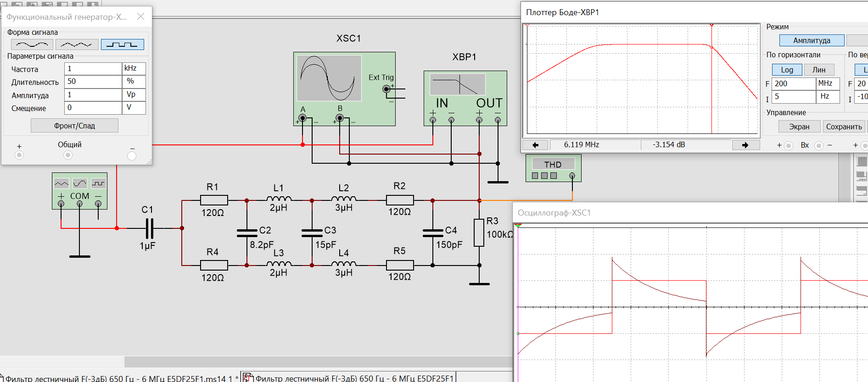Click the XBP1 IN plus terminal
868x382 pixels.
click(x=433, y=120)
